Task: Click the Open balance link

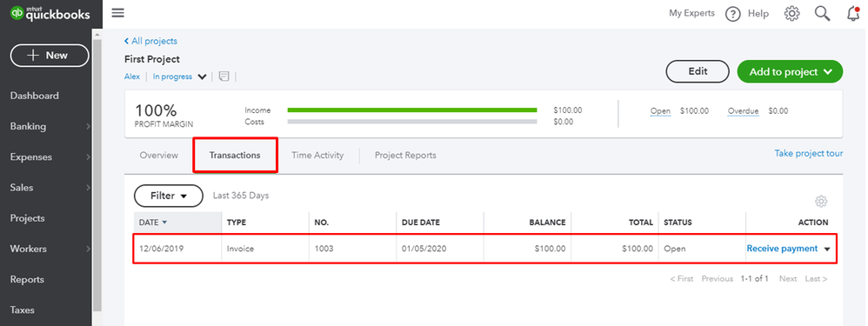Action: (660, 111)
